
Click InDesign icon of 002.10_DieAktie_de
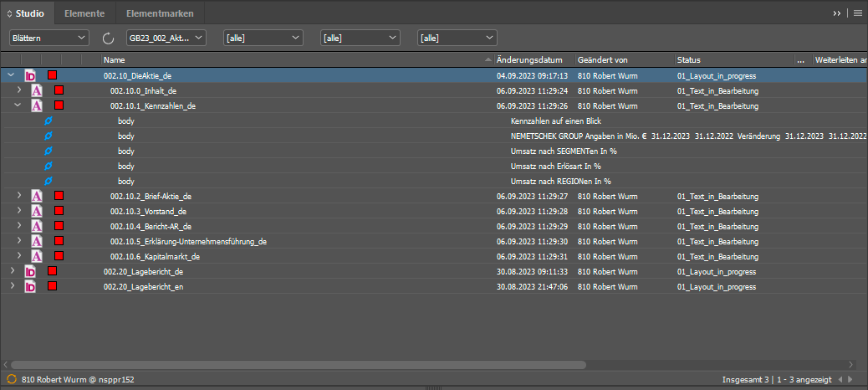point(31,76)
